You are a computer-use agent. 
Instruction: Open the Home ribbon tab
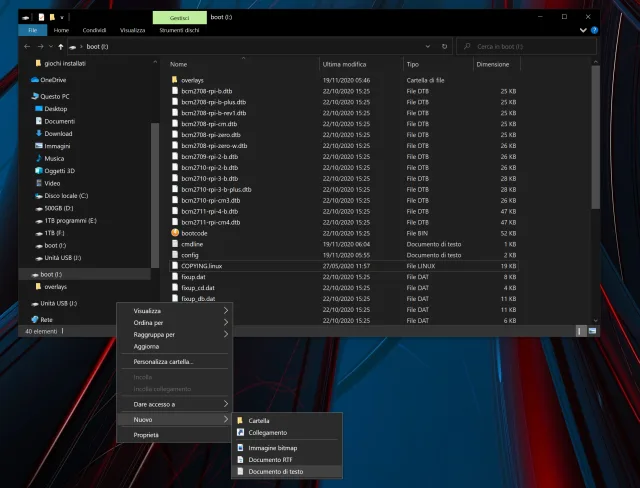click(61, 30)
